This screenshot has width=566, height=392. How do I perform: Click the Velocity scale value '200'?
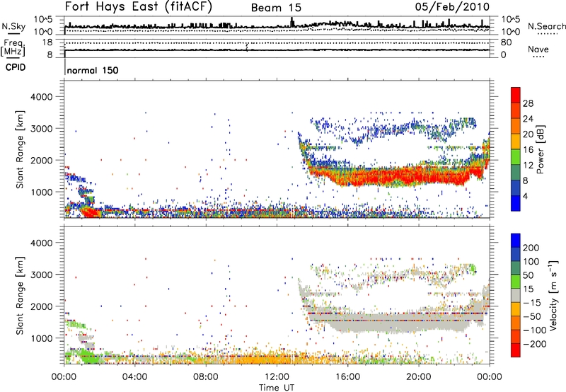(531, 248)
